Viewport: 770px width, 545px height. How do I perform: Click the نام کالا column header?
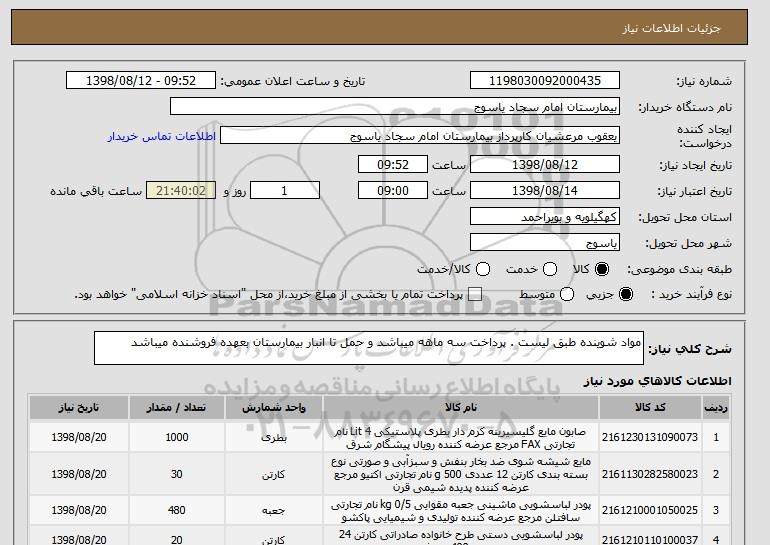(461, 408)
